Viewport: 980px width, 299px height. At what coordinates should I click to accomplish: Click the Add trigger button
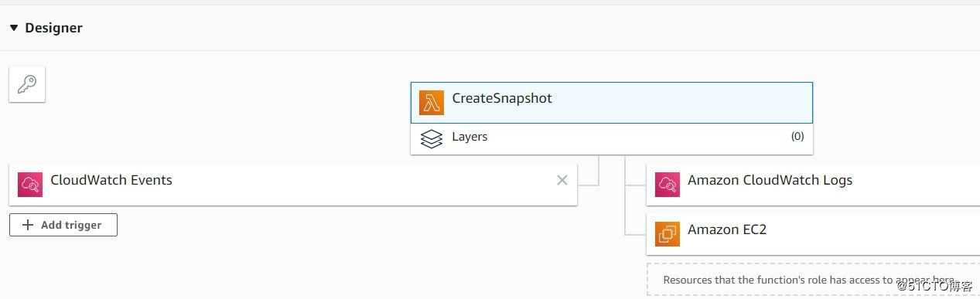pyautogui.click(x=63, y=225)
